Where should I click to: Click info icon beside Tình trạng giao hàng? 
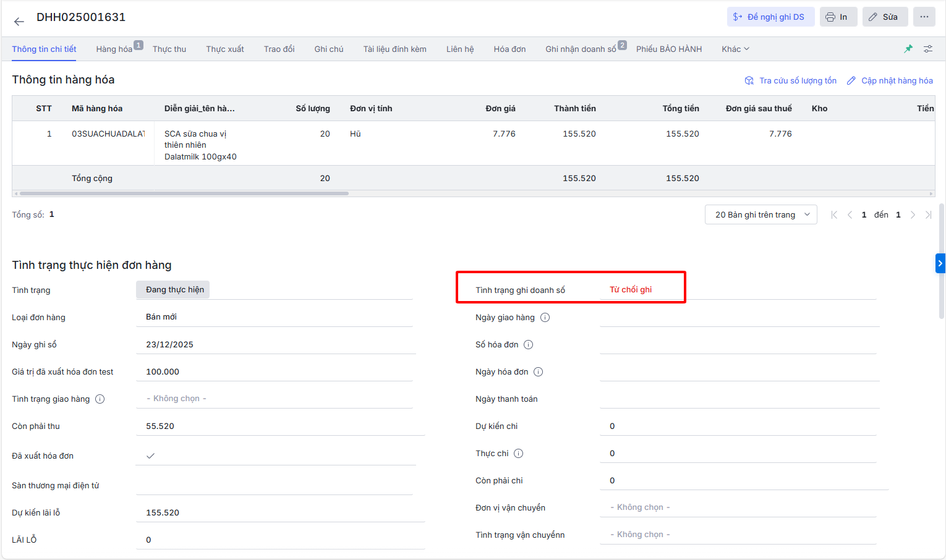100,399
